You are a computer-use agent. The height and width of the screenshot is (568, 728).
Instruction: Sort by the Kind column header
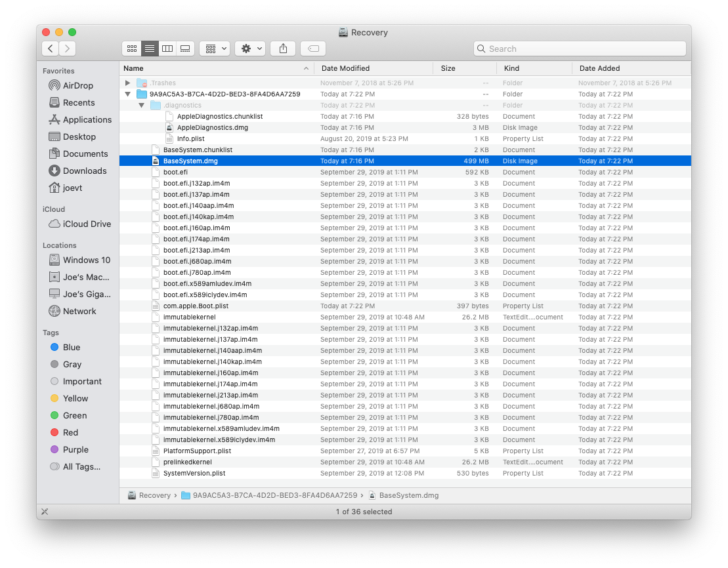coord(534,68)
